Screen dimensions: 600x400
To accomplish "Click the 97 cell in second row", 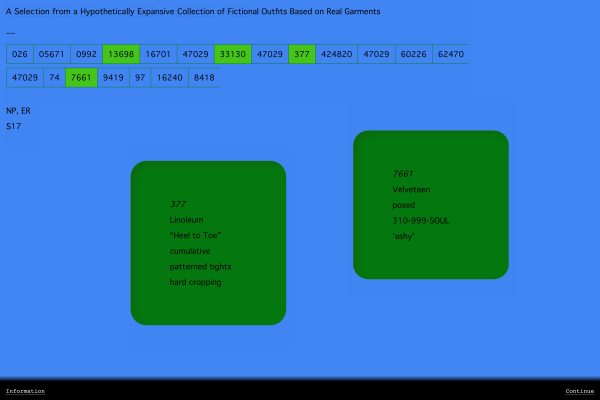I will point(140,77).
